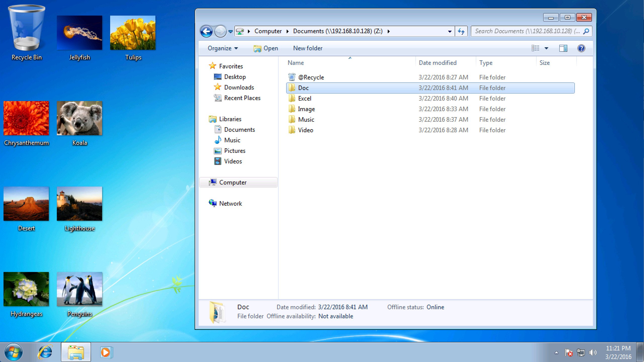The width and height of the screenshot is (644, 362).
Task: Launch Windows Media Player from taskbar
Action: pyautogui.click(x=106, y=352)
